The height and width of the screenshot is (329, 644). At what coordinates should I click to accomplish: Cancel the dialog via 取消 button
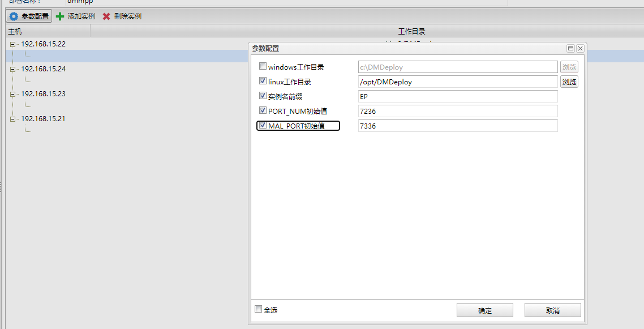(x=552, y=310)
